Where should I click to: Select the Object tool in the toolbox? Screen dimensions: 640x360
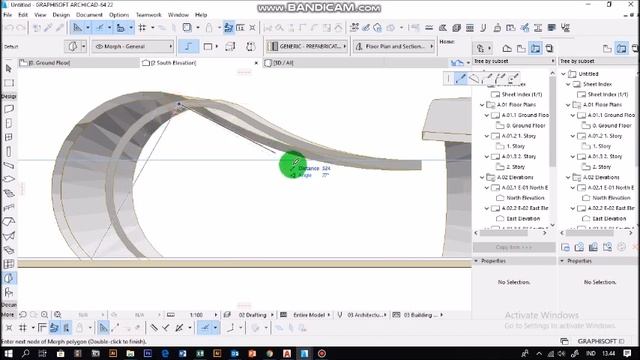point(9,292)
